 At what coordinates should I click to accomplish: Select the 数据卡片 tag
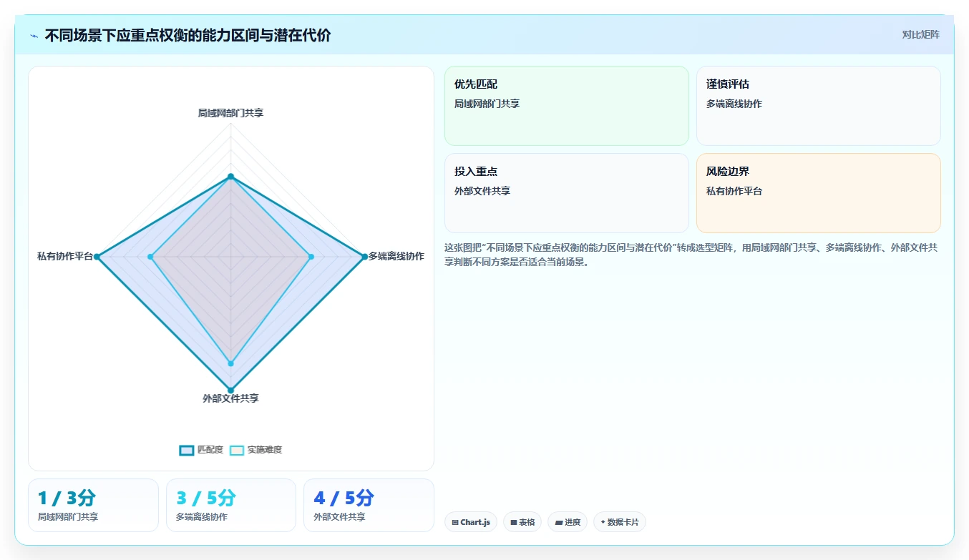click(619, 522)
